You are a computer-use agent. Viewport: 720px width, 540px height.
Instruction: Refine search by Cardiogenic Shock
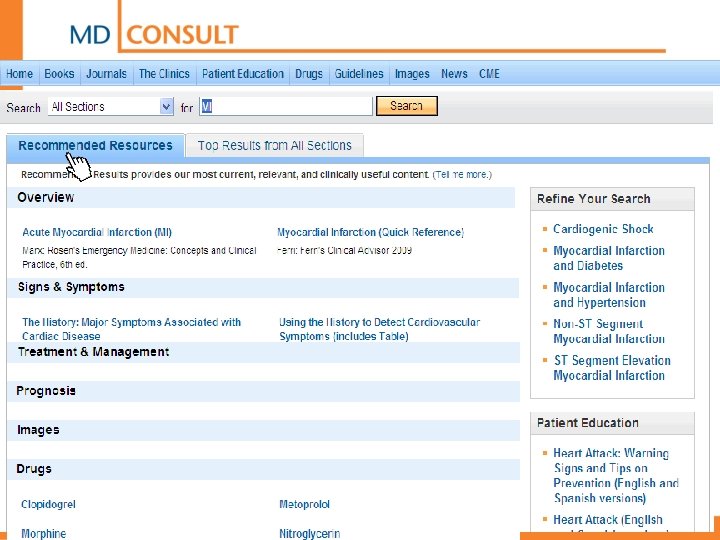(x=603, y=229)
